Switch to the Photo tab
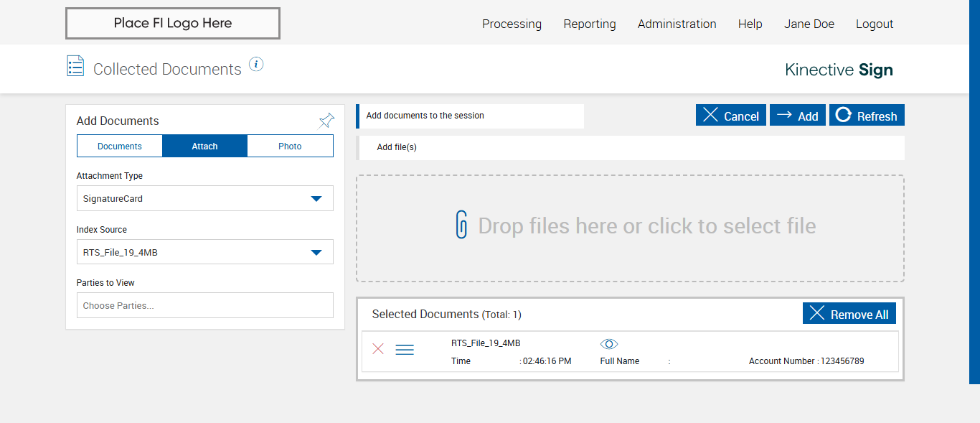 pyautogui.click(x=290, y=146)
